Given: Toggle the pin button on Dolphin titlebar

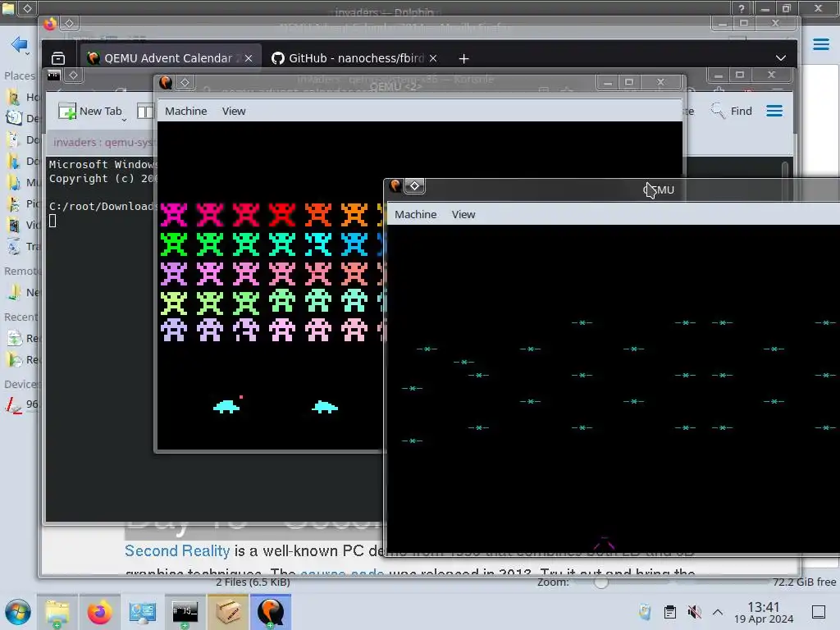Looking at the screenshot, I should [x=27, y=8].
